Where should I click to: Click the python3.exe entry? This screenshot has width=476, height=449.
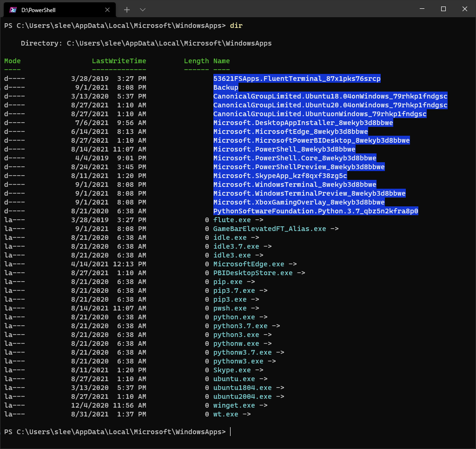[x=236, y=335]
